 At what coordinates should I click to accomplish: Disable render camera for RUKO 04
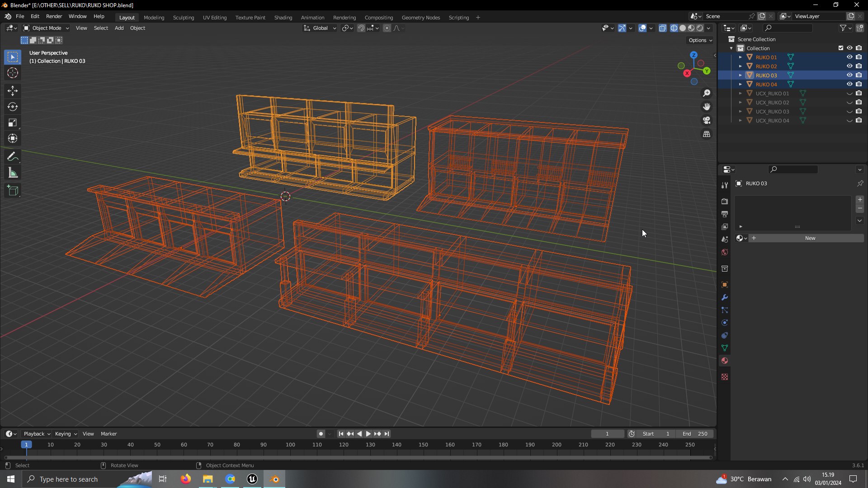coord(859,84)
